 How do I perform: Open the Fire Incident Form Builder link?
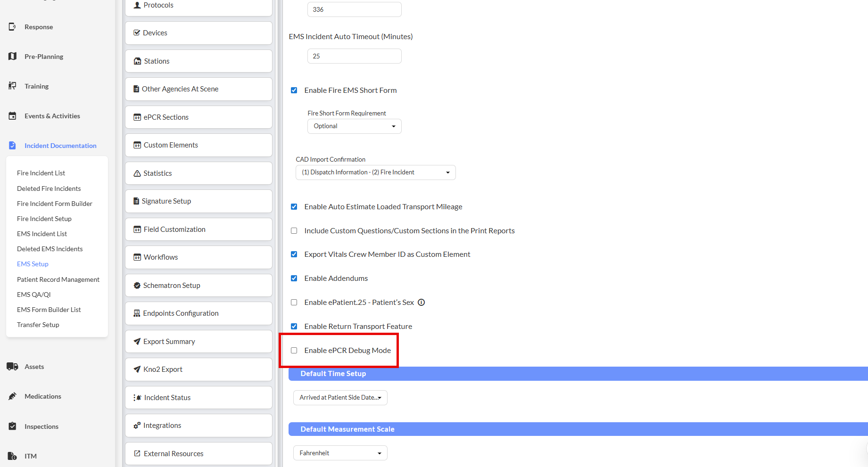[x=55, y=204]
